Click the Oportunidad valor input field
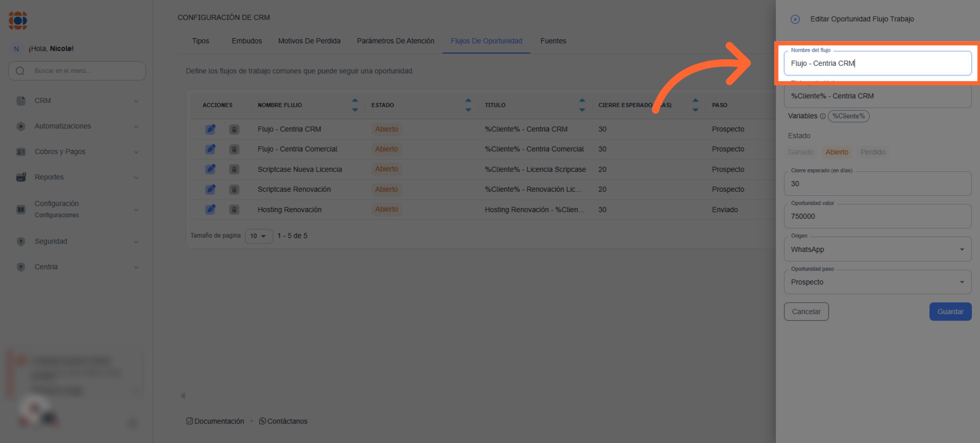Viewport: 980px width, 443px height. pos(877,217)
